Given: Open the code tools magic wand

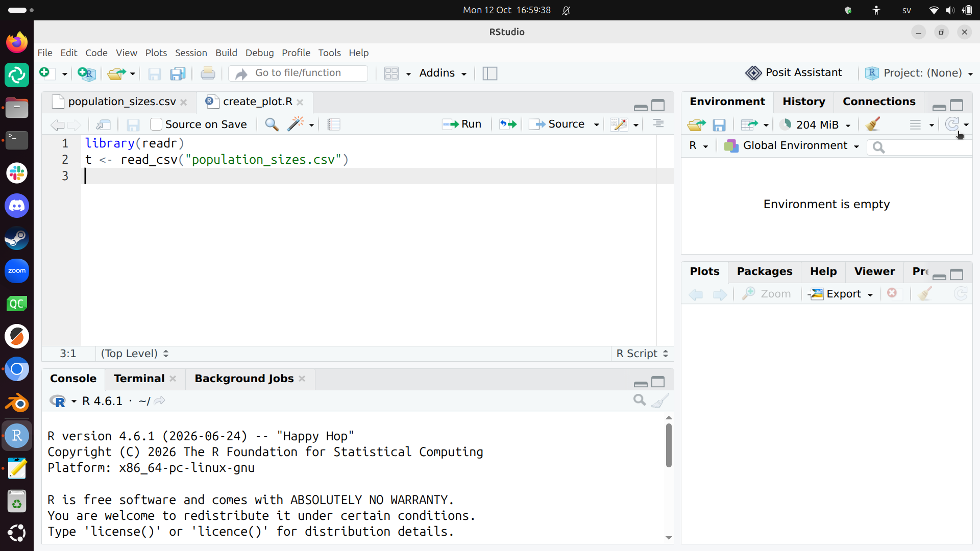Looking at the screenshot, I should tap(296, 124).
